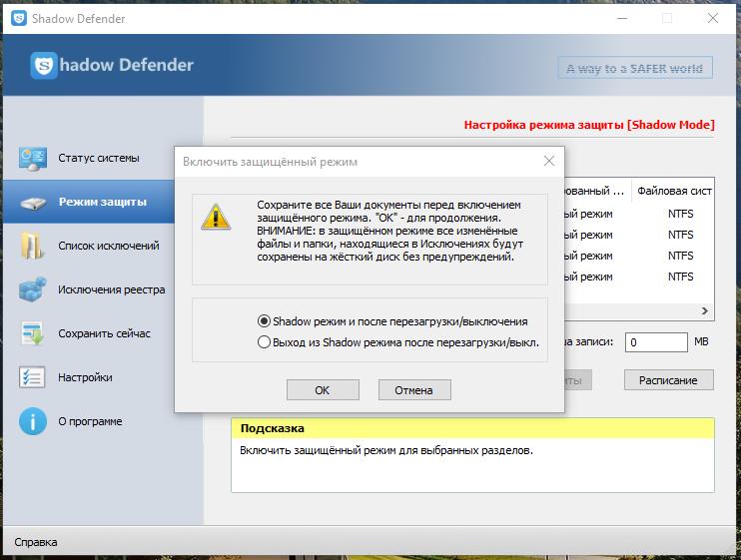The width and height of the screenshot is (741, 560).
Task: Click the write cache MB input field
Action: [x=656, y=342]
